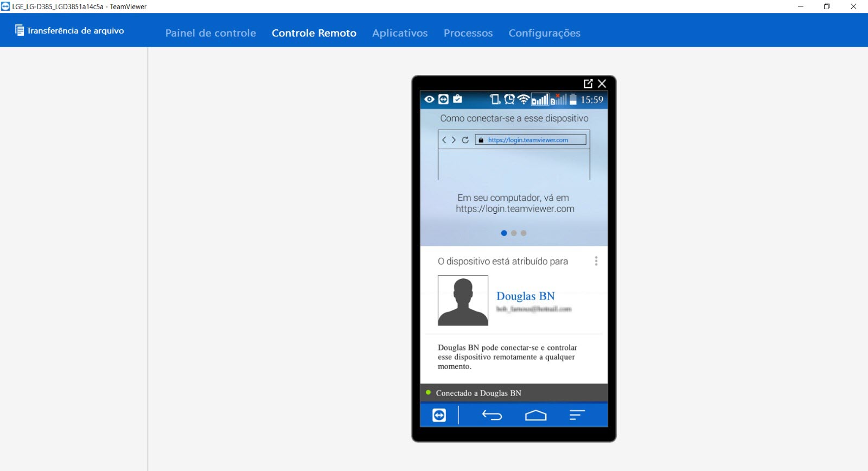Click the first SIM signal bars icon
This screenshot has height=471, width=868.
540,99
